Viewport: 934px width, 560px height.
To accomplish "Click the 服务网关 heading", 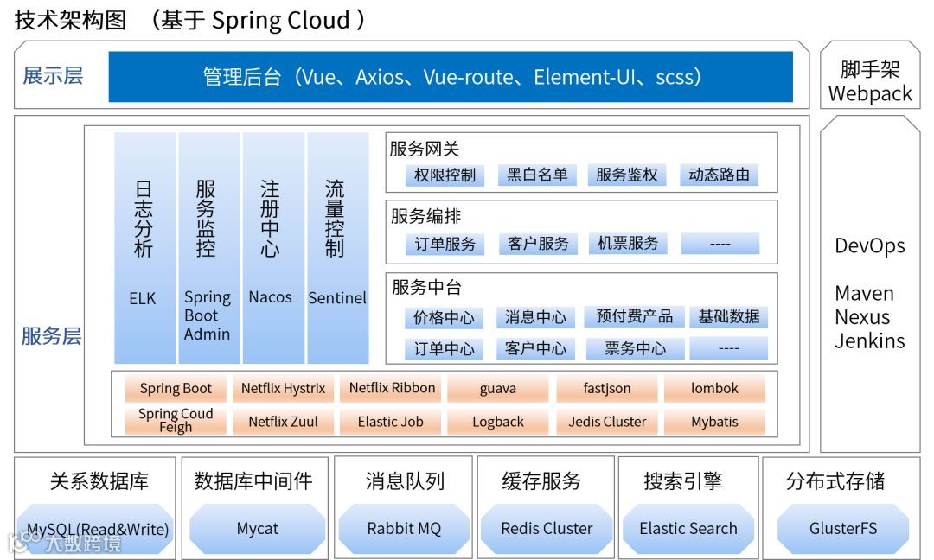I will (424, 149).
